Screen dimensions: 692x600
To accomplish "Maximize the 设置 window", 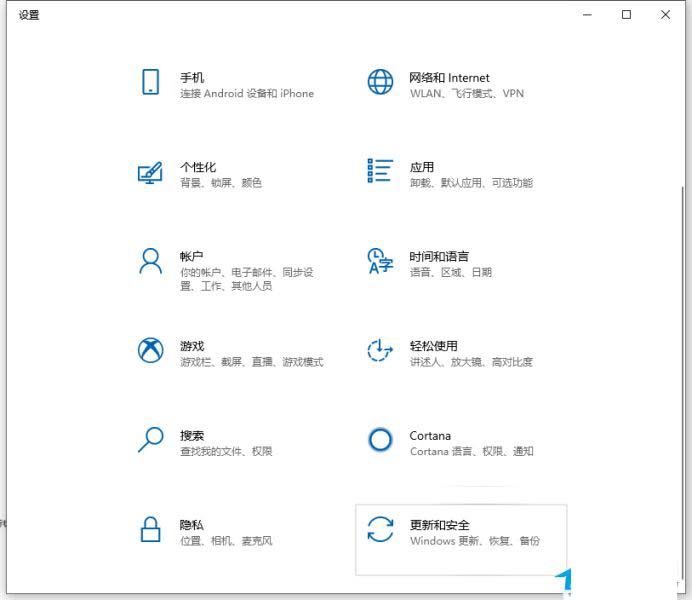I will (x=626, y=15).
